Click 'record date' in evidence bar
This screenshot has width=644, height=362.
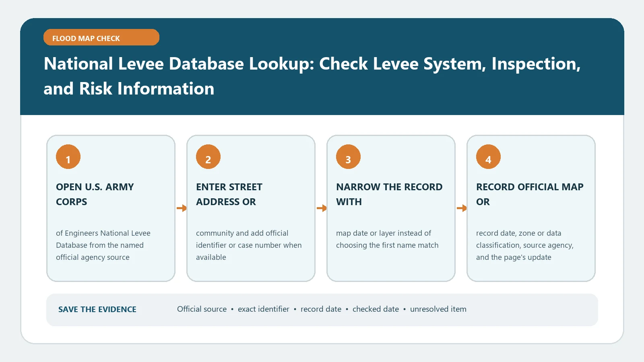pyautogui.click(x=321, y=309)
